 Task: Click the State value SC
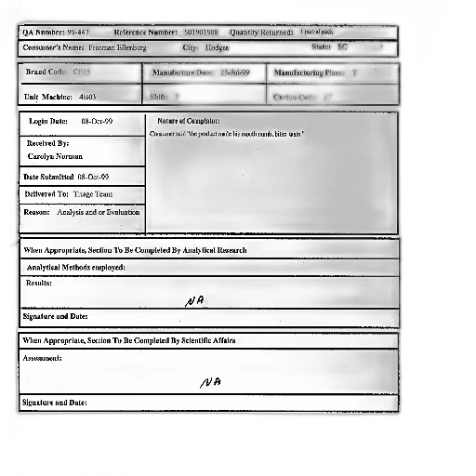(342, 46)
